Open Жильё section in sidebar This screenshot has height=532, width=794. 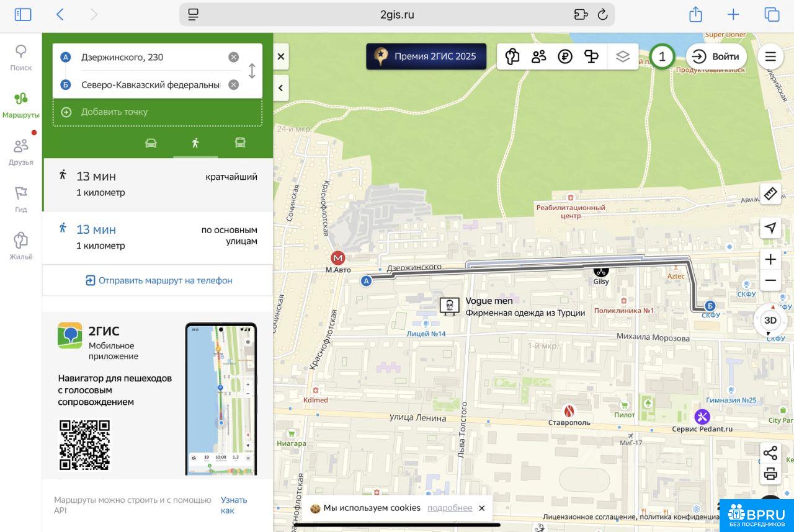click(21, 247)
